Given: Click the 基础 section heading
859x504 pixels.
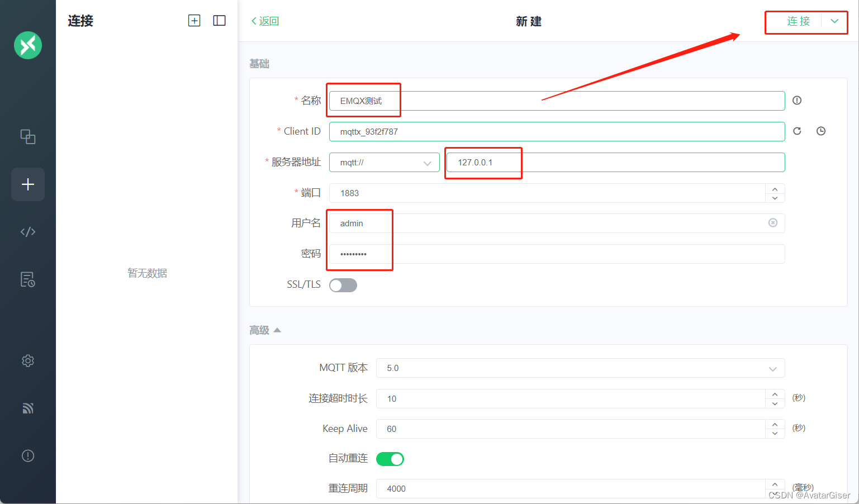Looking at the screenshot, I should 259,64.
